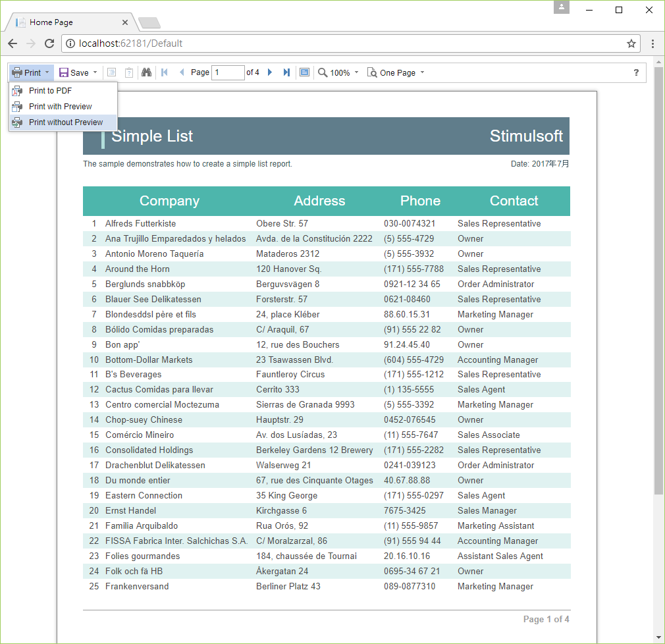The image size is (665, 644).
Task: Click phone number 0621-08460
Action: 407,300
